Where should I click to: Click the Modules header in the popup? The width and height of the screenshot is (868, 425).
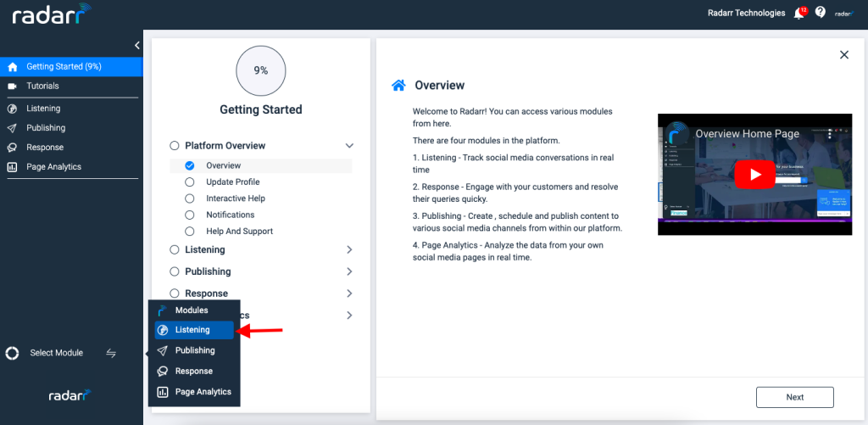[192, 310]
